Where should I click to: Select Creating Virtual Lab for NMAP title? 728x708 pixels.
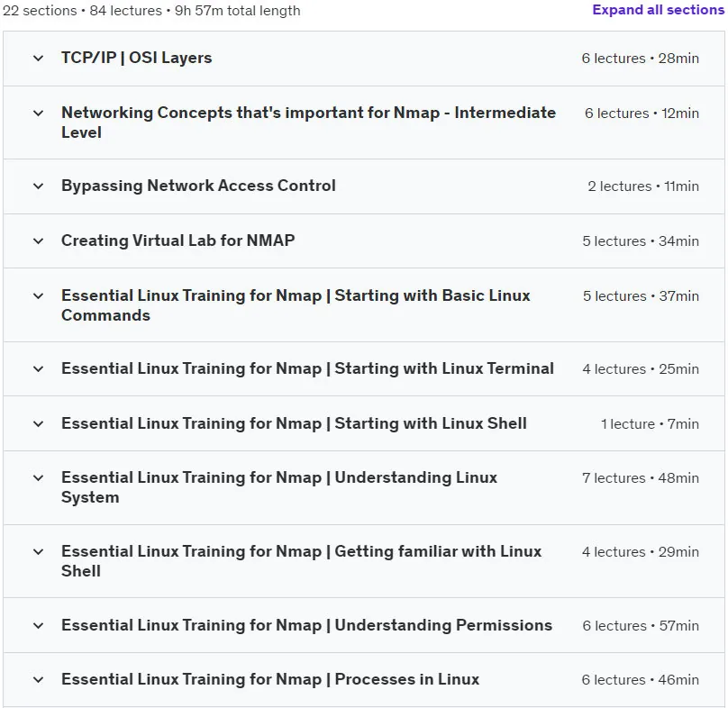point(177,241)
